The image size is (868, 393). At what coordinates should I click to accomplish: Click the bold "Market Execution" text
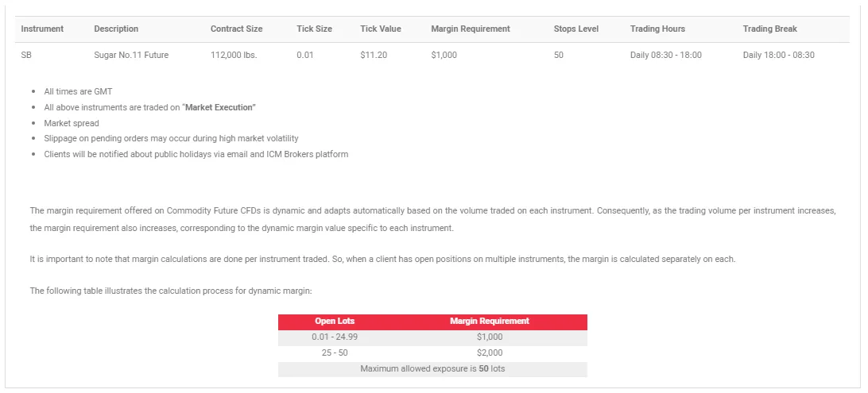[x=220, y=107]
